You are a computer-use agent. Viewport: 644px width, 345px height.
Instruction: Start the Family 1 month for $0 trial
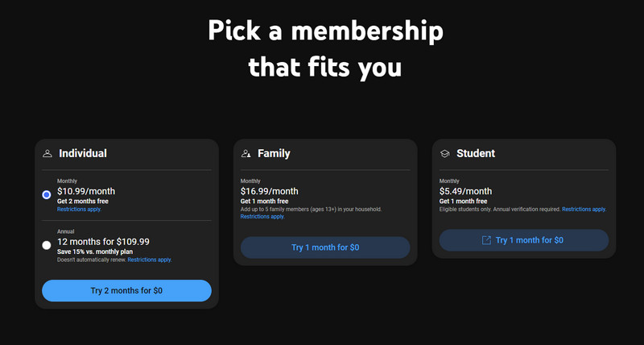pyautogui.click(x=325, y=247)
